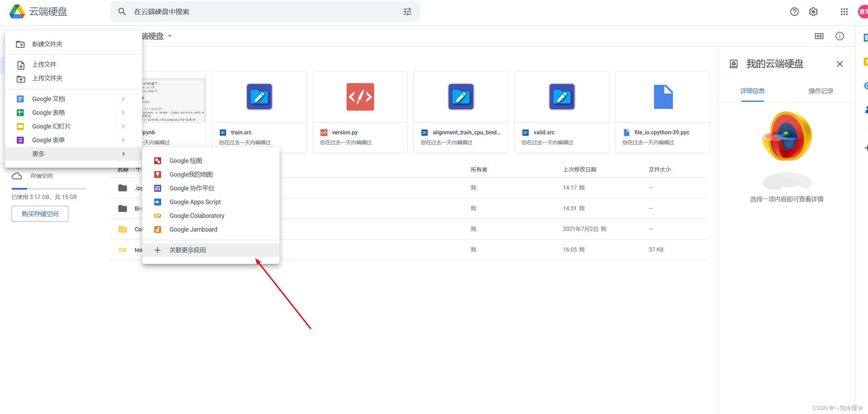Click the 上传文件 menu item

[x=44, y=64]
